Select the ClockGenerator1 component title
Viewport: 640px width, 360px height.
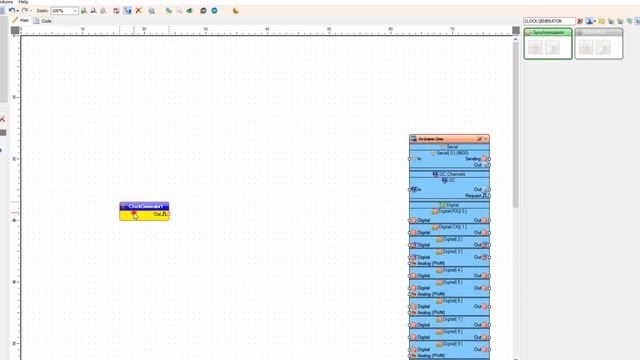tap(144, 207)
